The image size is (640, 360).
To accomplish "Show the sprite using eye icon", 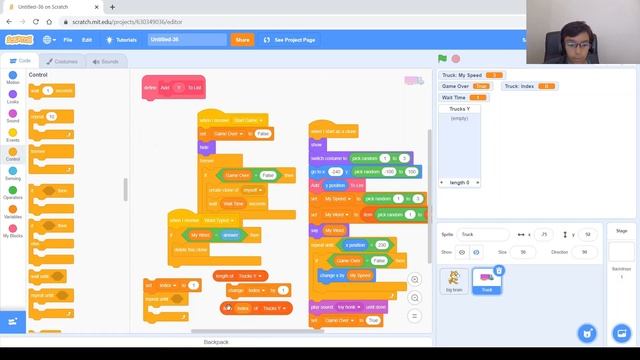I will coord(462,252).
